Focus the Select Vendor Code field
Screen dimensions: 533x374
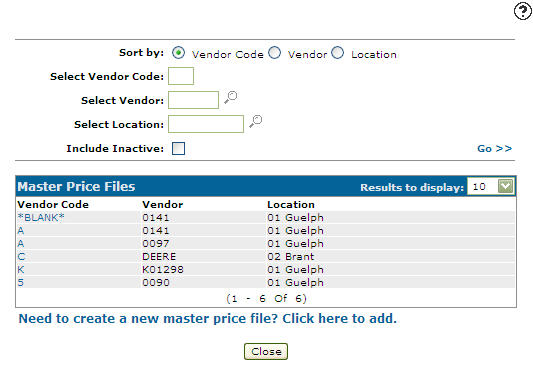coord(181,76)
